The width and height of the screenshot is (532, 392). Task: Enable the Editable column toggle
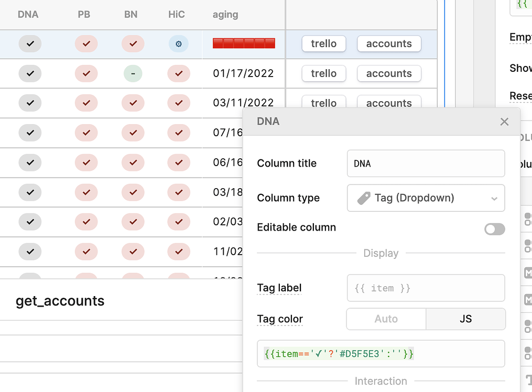pos(494,229)
